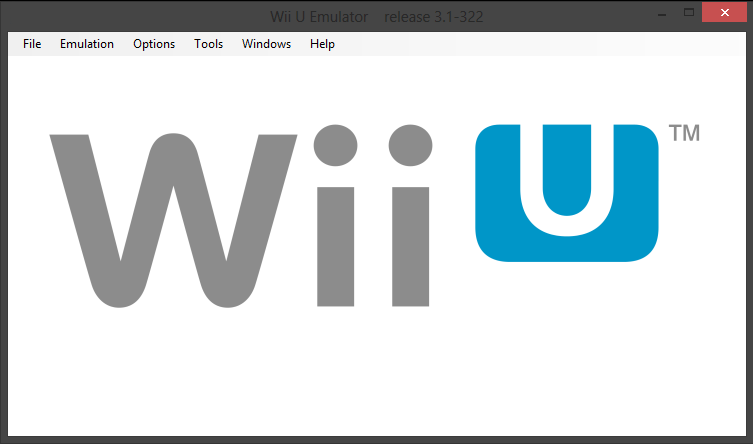
Task: Show the Tools menu
Action: click(x=209, y=44)
